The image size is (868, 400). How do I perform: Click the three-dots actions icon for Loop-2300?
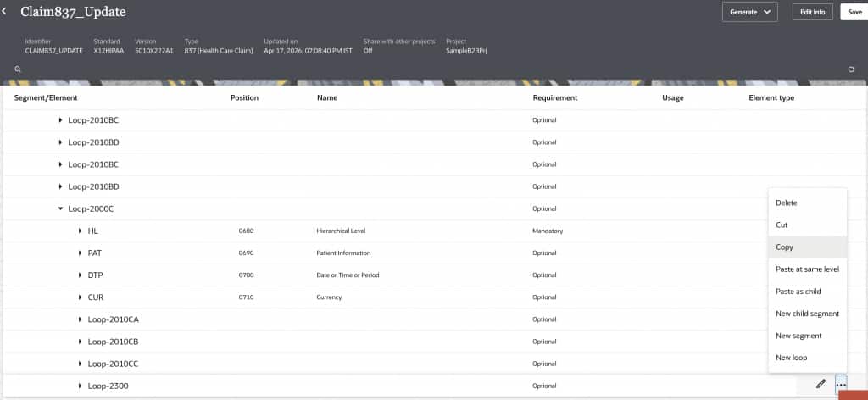[841, 385]
